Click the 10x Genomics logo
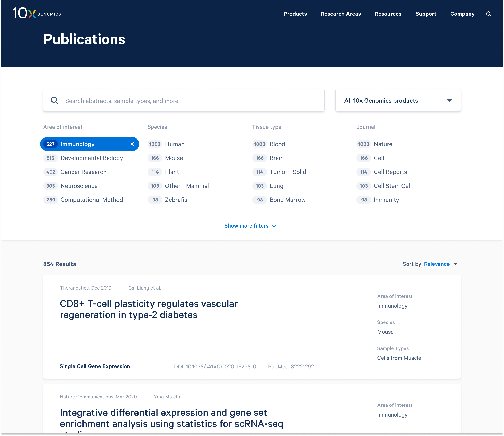 click(x=37, y=13)
